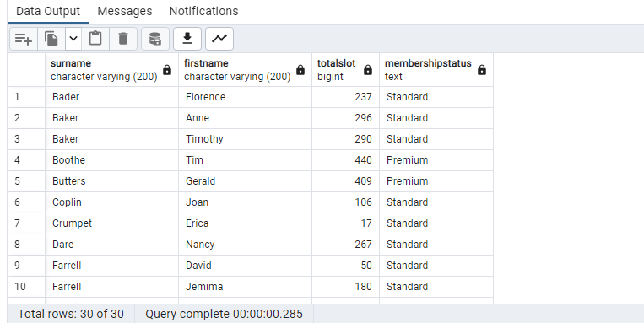Viewport: 644px width, 323px height.
Task: Click the lock icon on membershipstatus column
Action: [482, 70]
